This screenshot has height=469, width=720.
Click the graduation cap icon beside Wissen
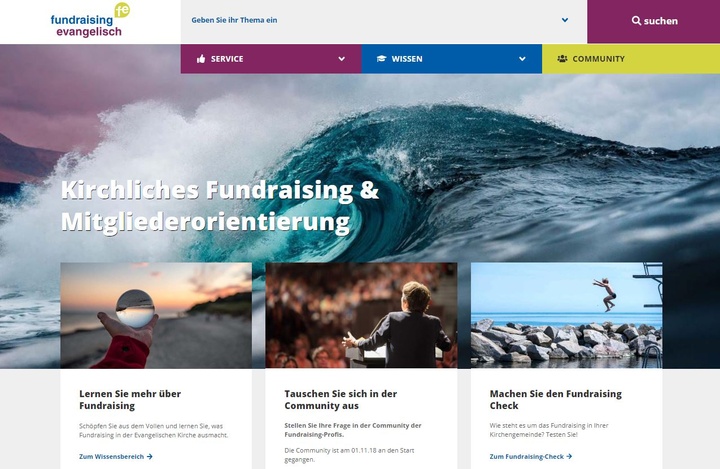[382, 59]
